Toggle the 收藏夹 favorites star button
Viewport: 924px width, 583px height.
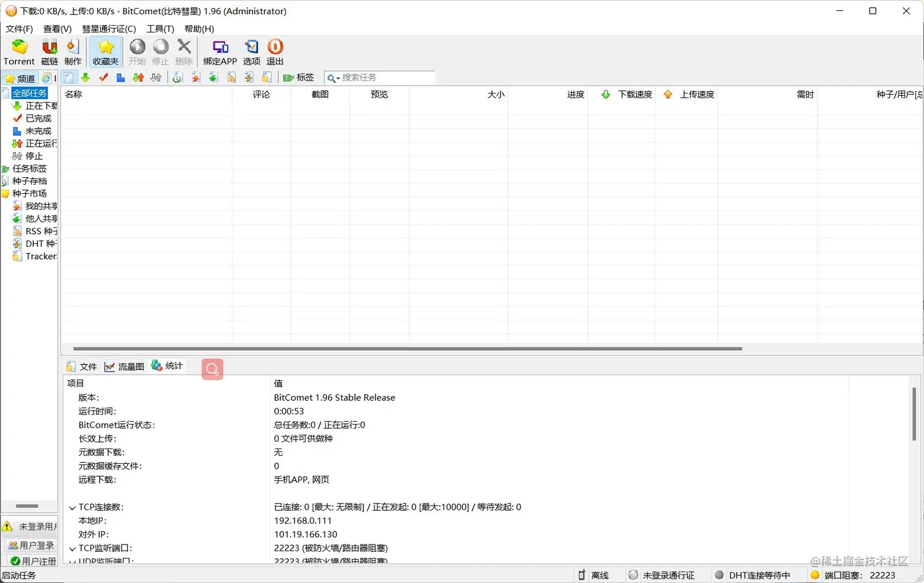(x=106, y=52)
